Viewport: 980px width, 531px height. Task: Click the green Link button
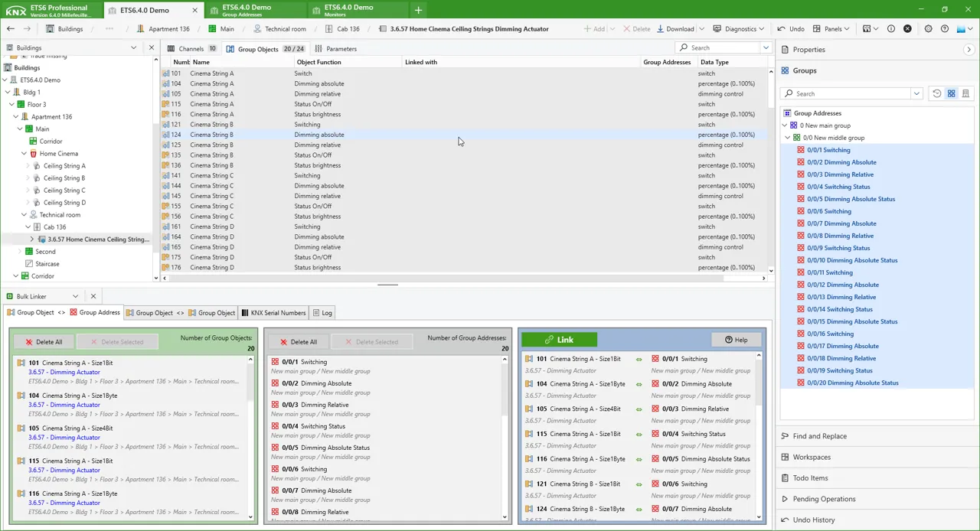point(559,340)
